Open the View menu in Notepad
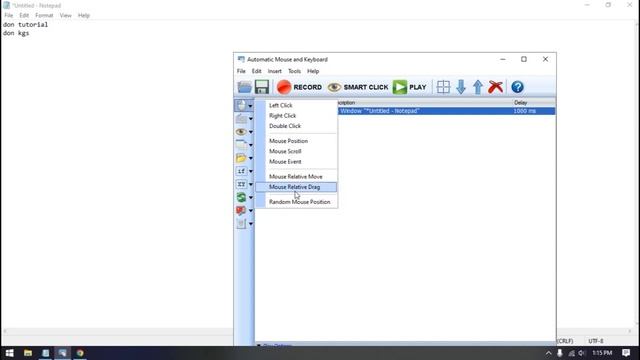 click(x=65, y=16)
